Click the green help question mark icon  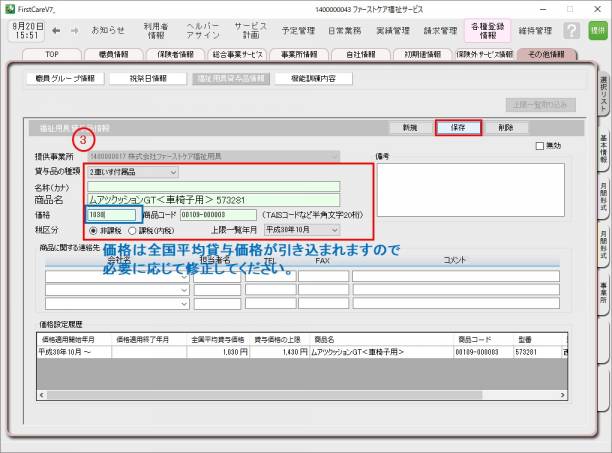point(571,30)
